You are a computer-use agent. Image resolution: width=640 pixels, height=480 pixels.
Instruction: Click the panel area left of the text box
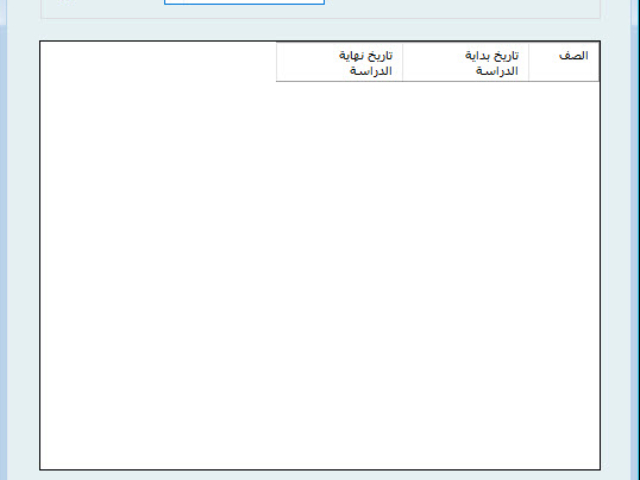pos(100,7)
